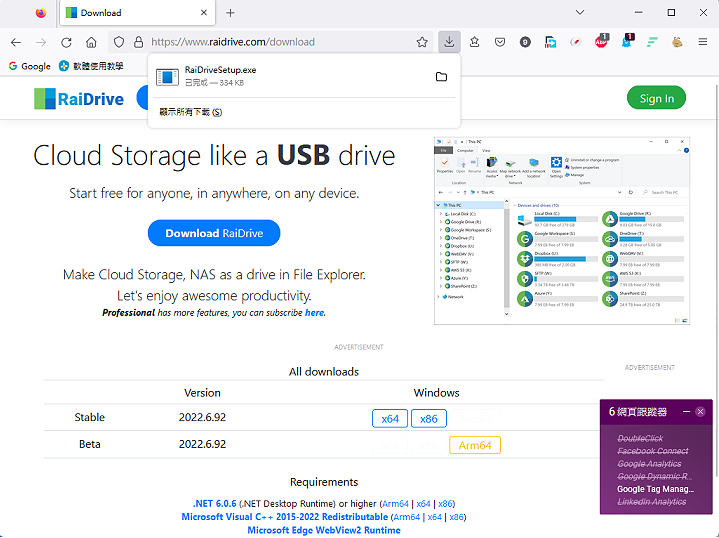This screenshot has width=719, height=538.
Task: Show all downloads (顯示所有下載)
Action: point(191,112)
